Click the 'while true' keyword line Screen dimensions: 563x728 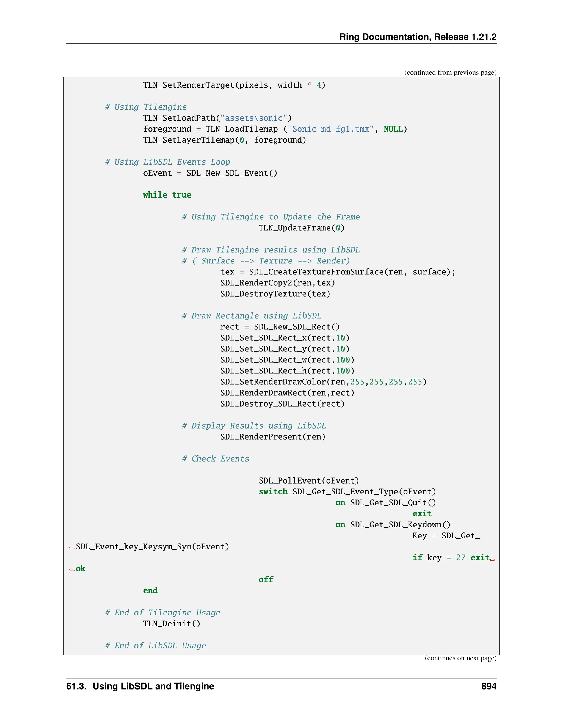click(167, 195)
